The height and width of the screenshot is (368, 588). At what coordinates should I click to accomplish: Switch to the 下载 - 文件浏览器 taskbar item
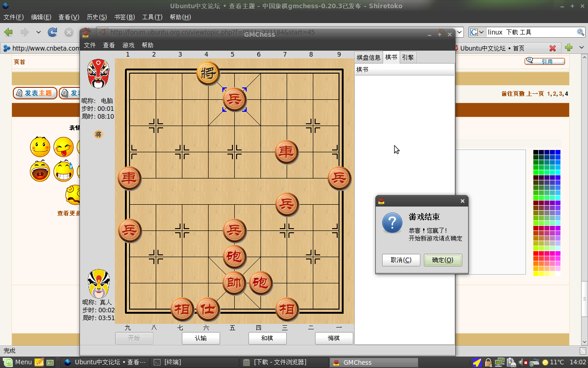tap(284, 362)
